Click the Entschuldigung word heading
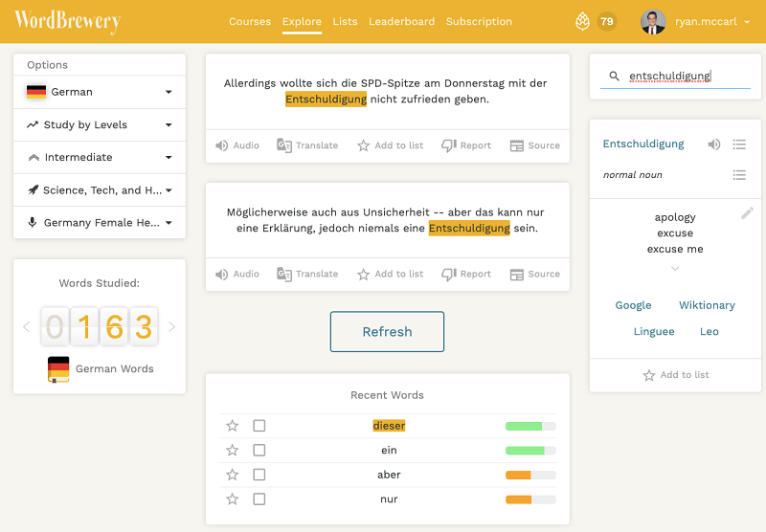 click(x=643, y=144)
